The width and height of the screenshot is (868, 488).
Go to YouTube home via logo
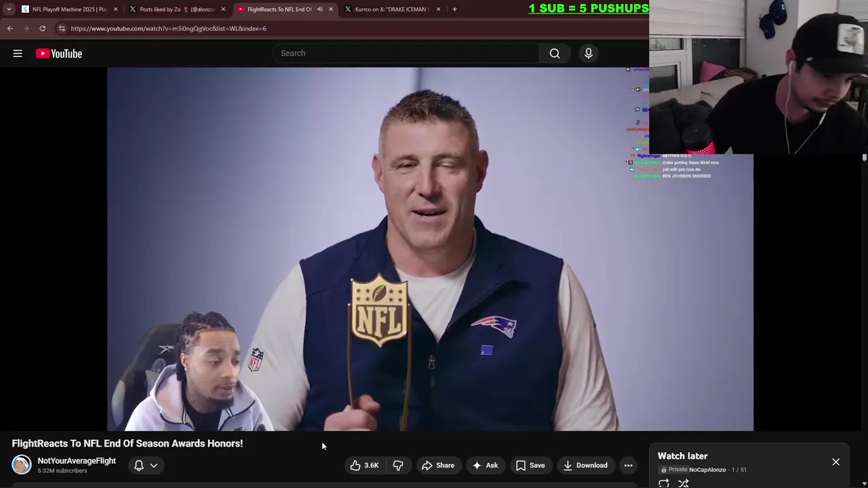click(59, 54)
